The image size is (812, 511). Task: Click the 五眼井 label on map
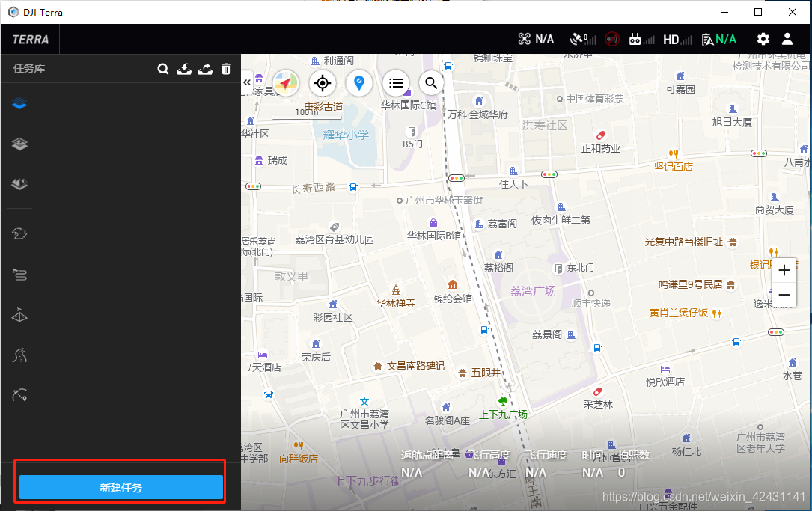[486, 373]
